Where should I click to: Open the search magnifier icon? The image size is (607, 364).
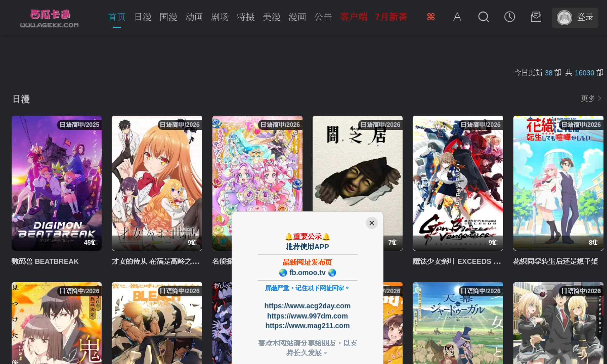tap(483, 17)
